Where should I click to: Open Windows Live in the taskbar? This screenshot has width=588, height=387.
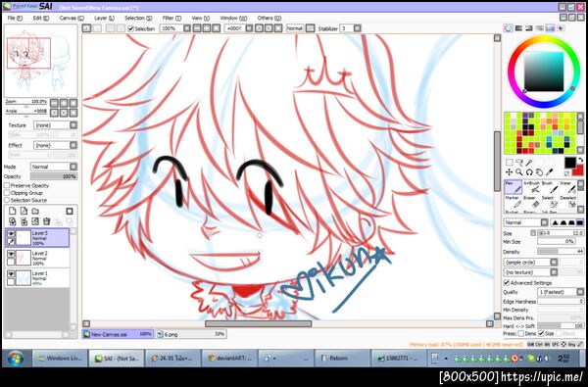point(60,359)
